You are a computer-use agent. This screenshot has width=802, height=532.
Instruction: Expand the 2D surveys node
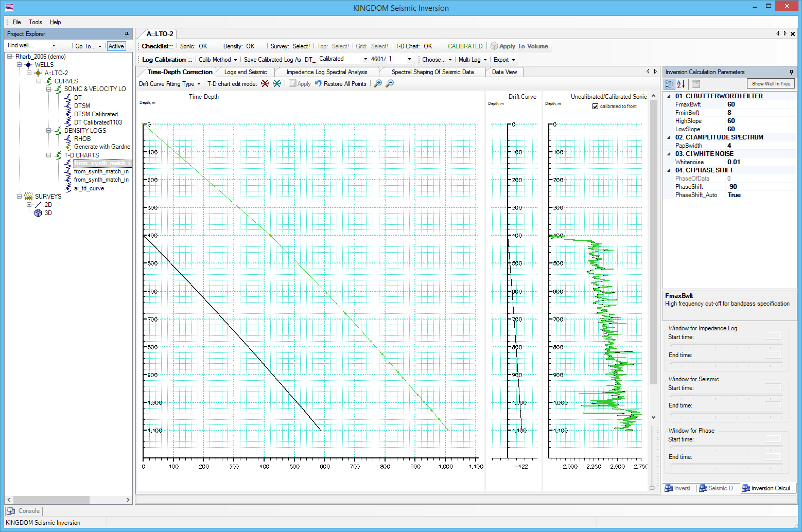(x=29, y=205)
